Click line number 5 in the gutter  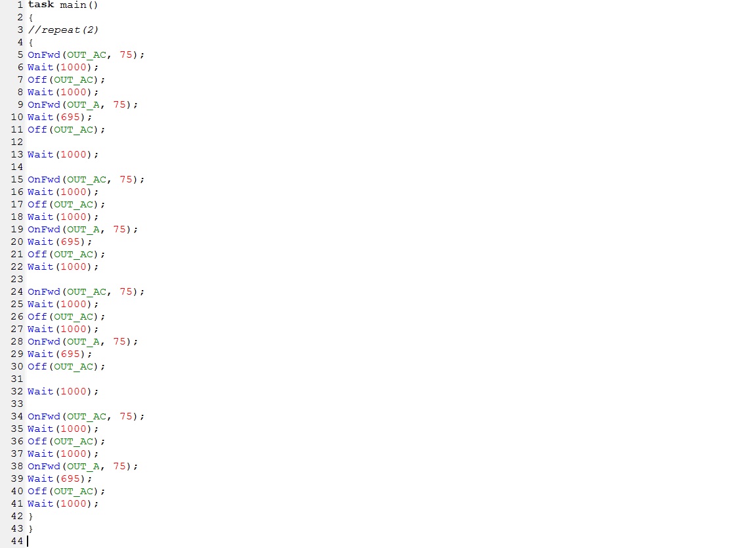point(20,54)
